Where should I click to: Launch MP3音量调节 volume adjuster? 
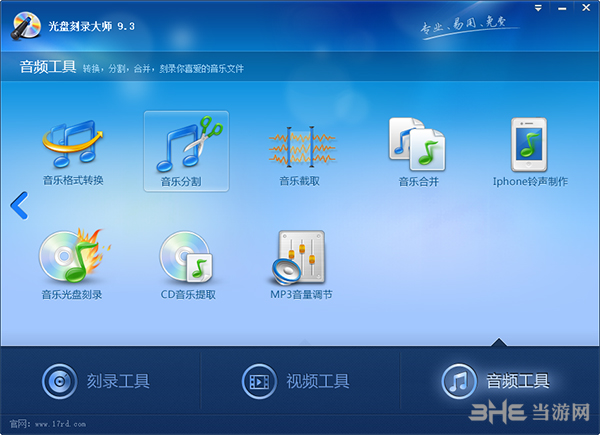tap(301, 265)
